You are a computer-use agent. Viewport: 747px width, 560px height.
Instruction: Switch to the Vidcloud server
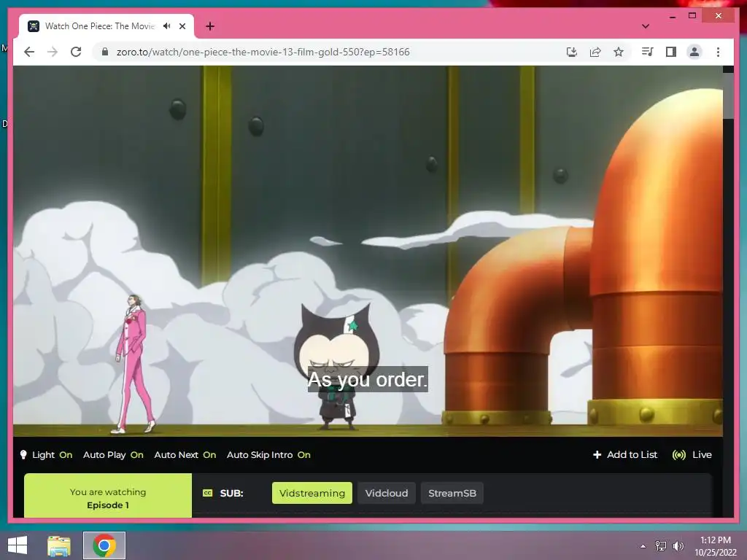click(x=387, y=493)
